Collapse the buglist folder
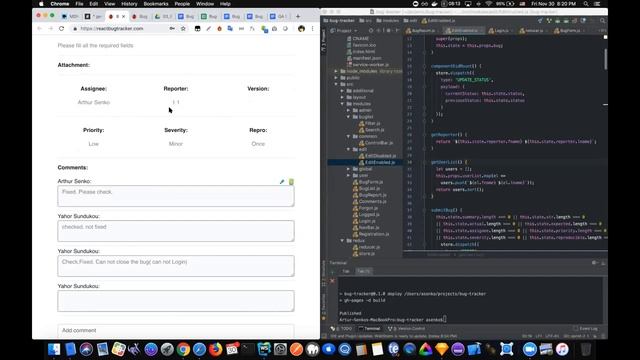 (x=348, y=117)
